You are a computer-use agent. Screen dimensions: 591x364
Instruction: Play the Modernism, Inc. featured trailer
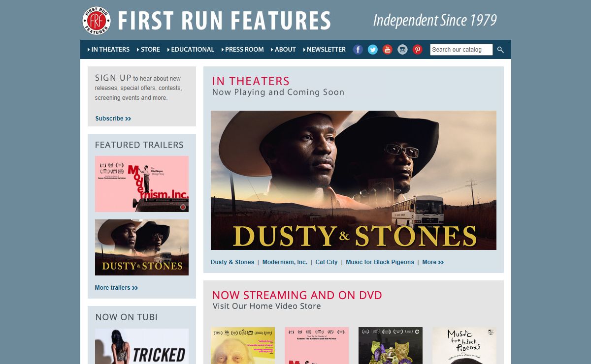(142, 184)
